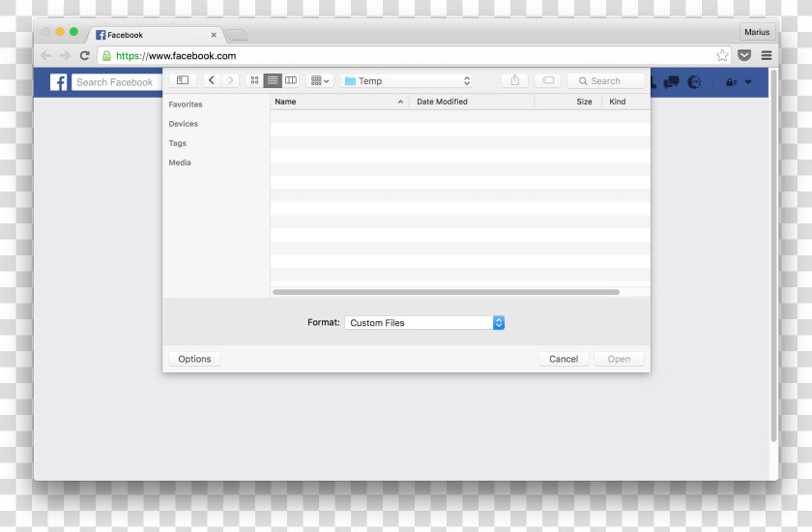Open the Temp folder location popup
Image resolution: width=812 pixels, height=532 pixels.
(x=407, y=81)
